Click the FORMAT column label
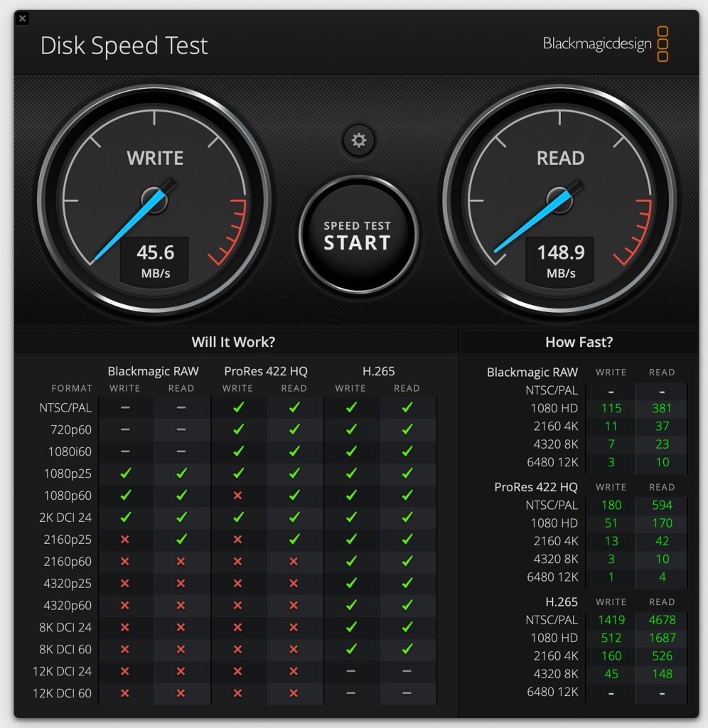The image size is (708, 728). pos(72,388)
